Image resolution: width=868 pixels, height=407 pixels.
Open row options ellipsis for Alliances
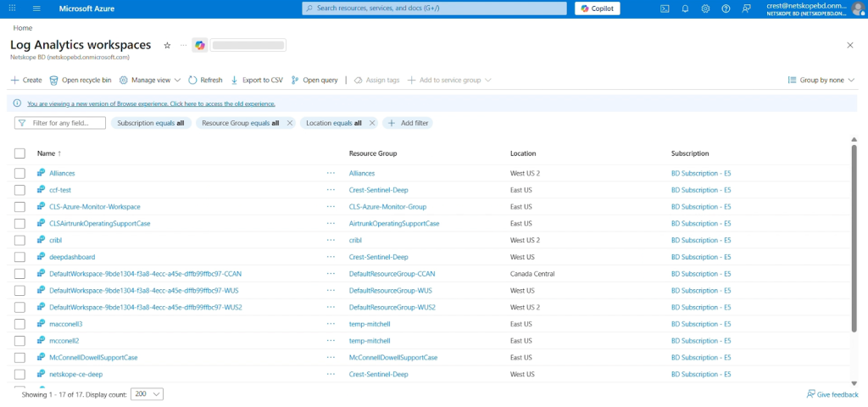[331, 173]
